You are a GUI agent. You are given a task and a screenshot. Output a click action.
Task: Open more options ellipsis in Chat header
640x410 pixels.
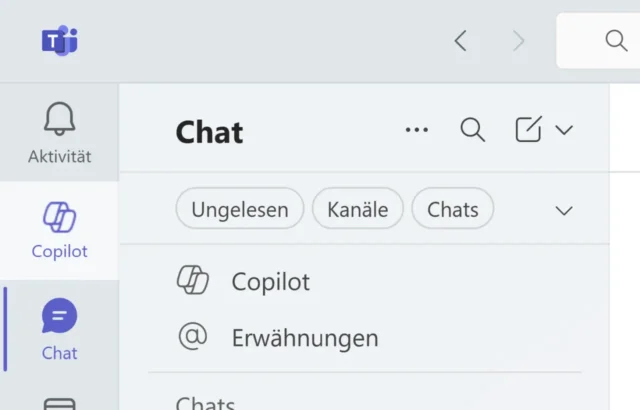pyautogui.click(x=416, y=129)
